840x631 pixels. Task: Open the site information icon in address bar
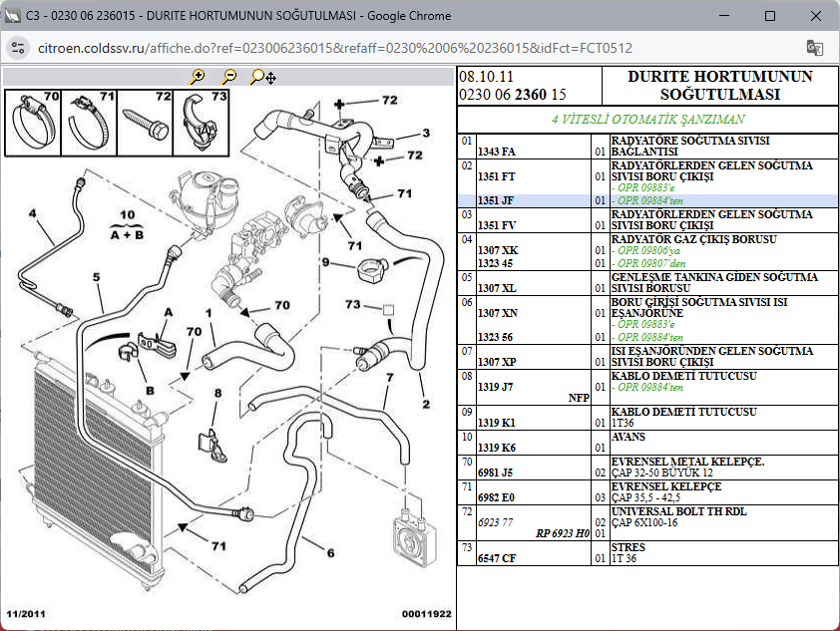click(x=18, y=48)
